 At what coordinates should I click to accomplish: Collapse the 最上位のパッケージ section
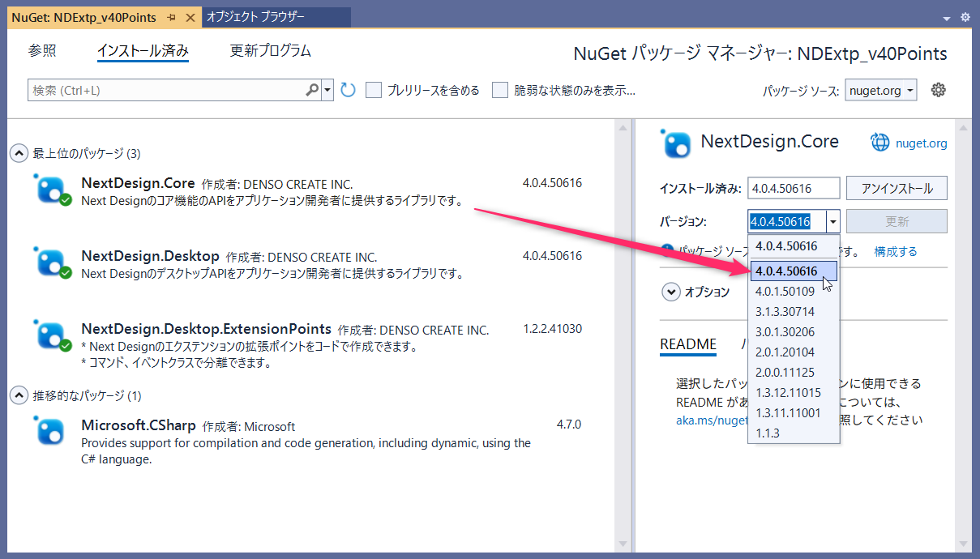(x=19, y=152)
